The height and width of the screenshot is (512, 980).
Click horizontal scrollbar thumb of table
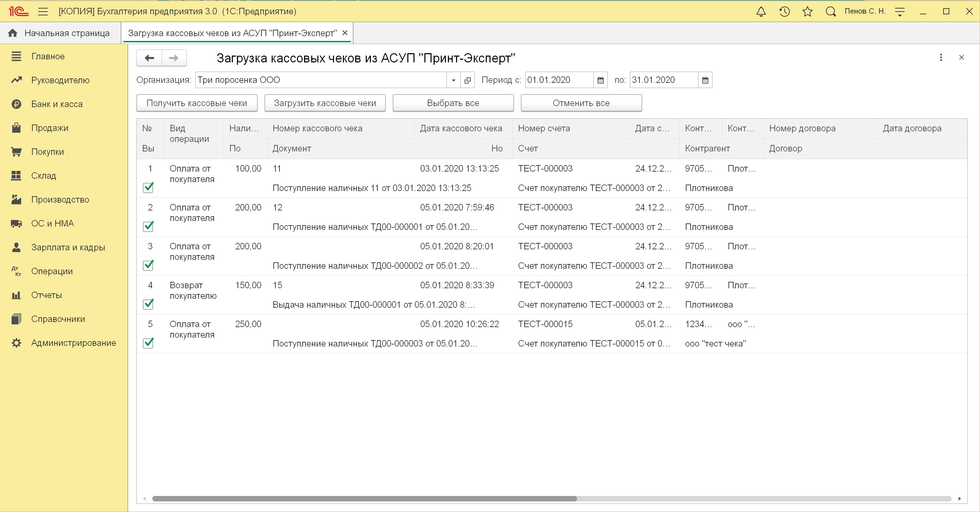(x=364, y=499)
